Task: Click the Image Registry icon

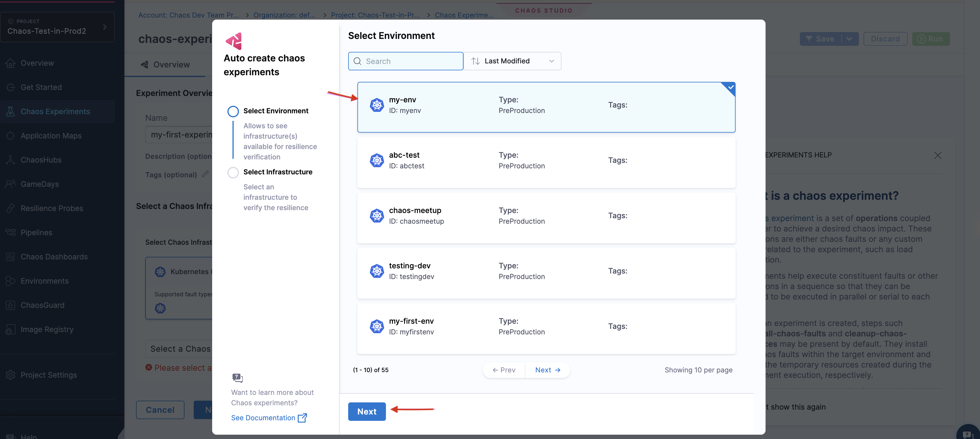Action: (x=11, y=329)
